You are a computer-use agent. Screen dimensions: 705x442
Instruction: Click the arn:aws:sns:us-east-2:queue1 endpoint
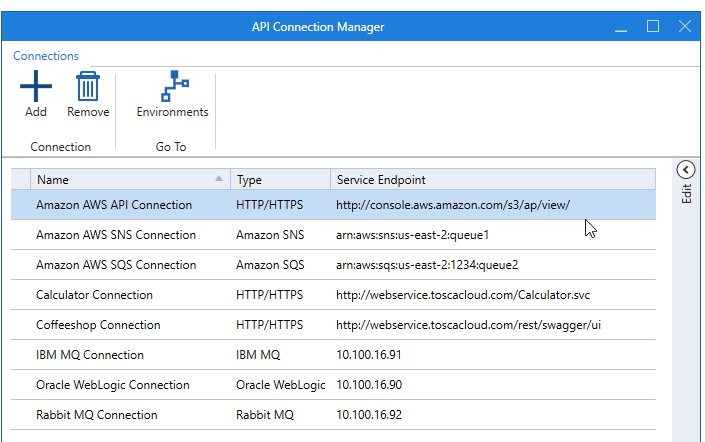click(412, 235)
